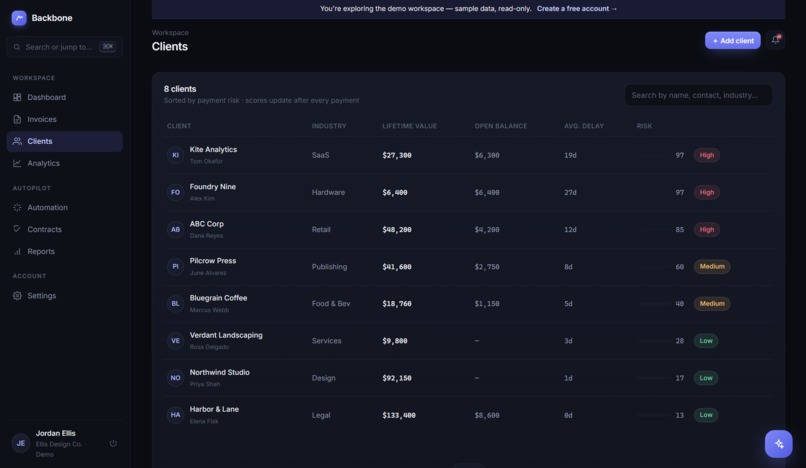
Task: Click the High risk badge for Kite Analytics
Action: (x=707, y=155)
